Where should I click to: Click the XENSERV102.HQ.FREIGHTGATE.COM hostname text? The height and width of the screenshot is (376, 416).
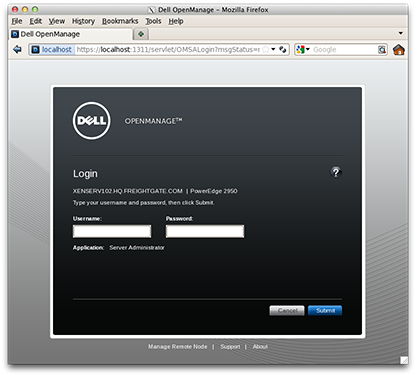click(x=128, y=191)
